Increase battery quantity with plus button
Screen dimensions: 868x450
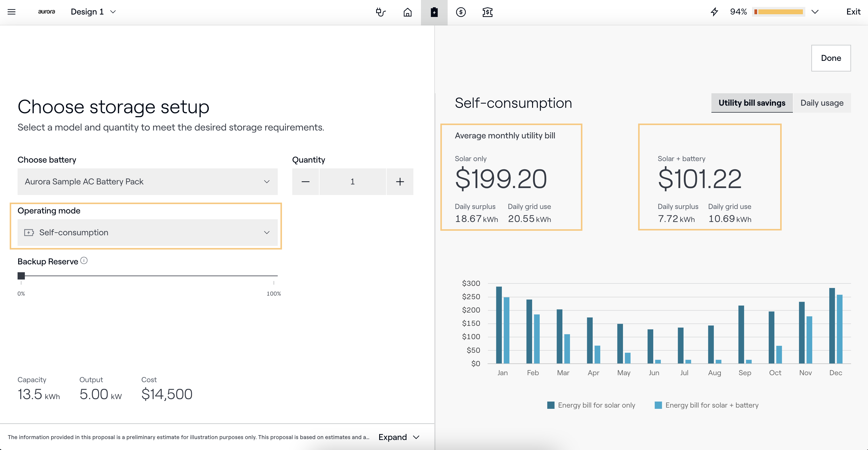pos(400,182)
